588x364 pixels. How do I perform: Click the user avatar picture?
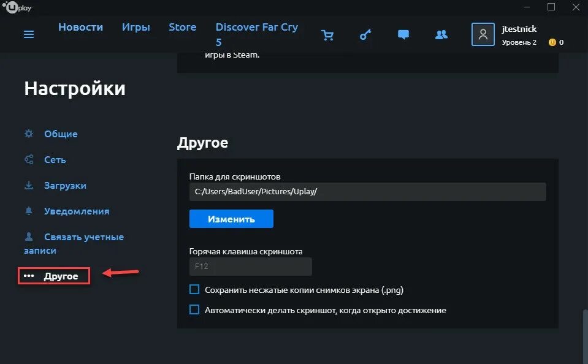[483, 34]
